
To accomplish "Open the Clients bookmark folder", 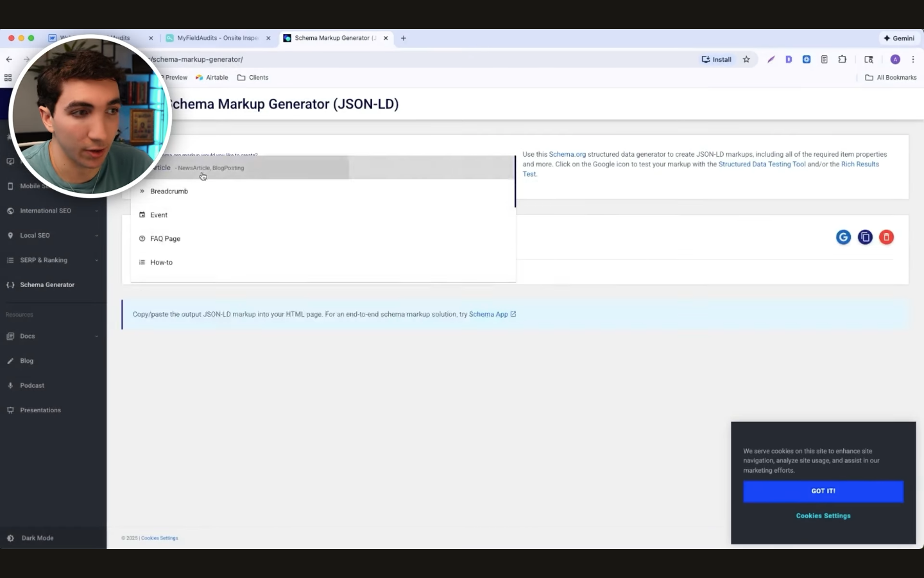I will point(253,77).
